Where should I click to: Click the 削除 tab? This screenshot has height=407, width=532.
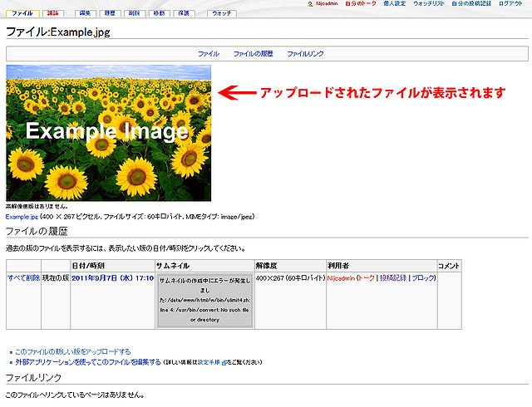[135, 14]
